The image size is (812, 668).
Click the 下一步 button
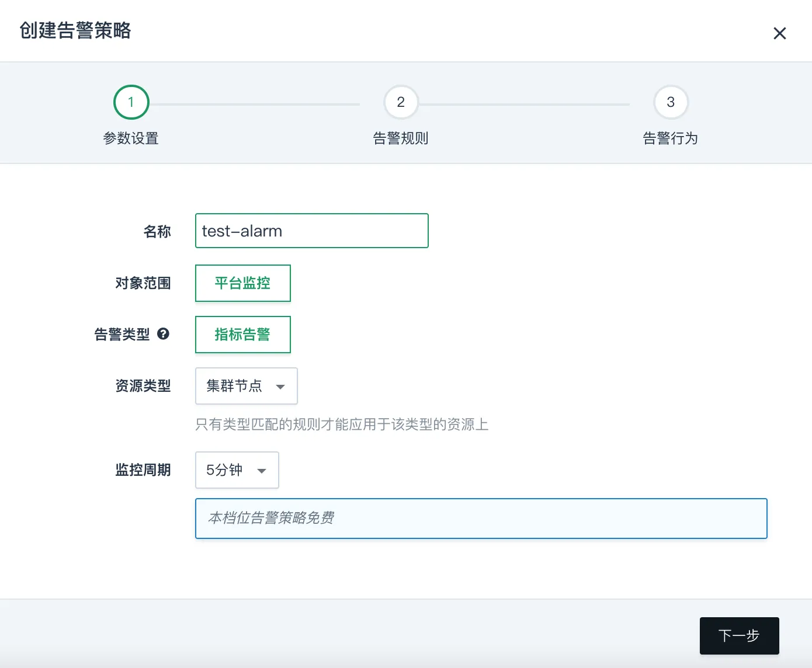[740, 635]
